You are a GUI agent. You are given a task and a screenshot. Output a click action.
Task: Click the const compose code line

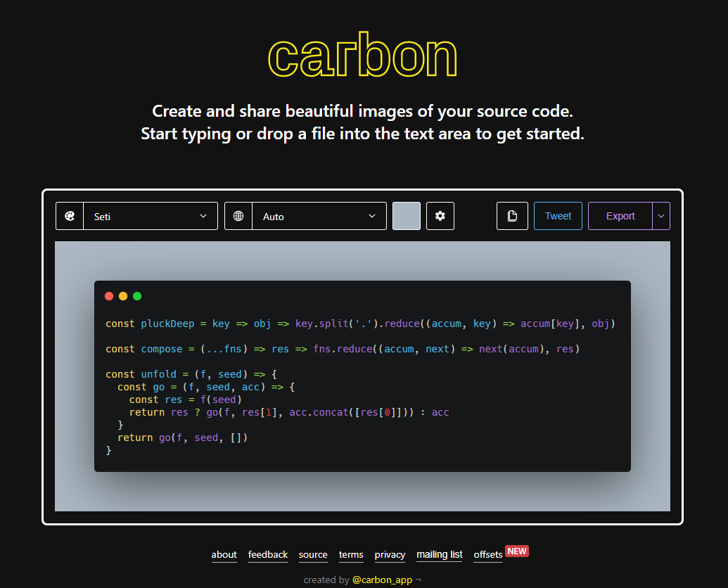(343, 349)
